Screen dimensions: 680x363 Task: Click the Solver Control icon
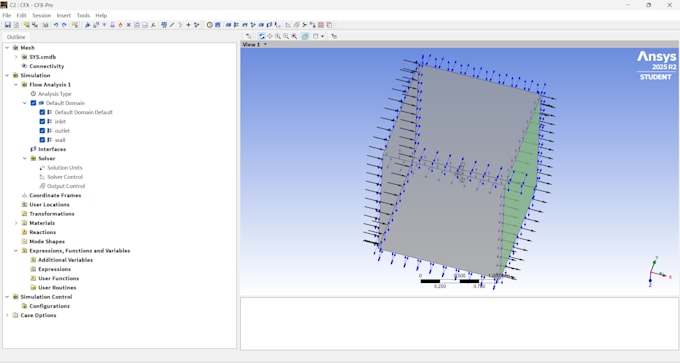pos(42,177)
